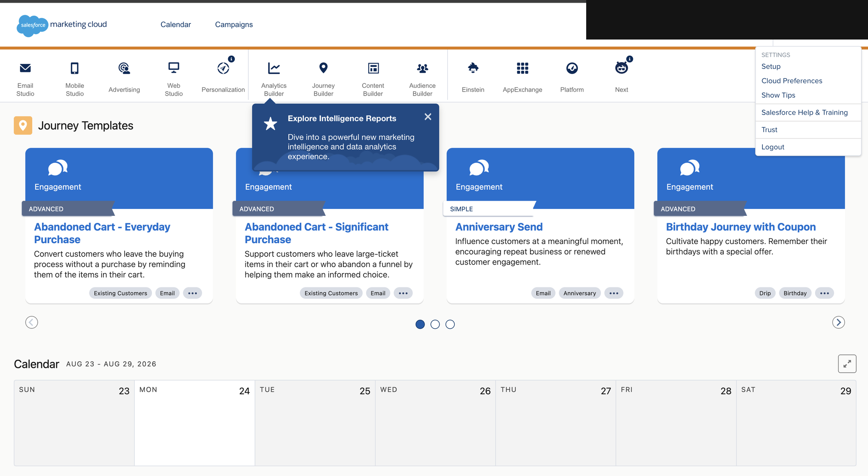
Task: Click the Email tag on Anniversary Send card
Action: 543,293
